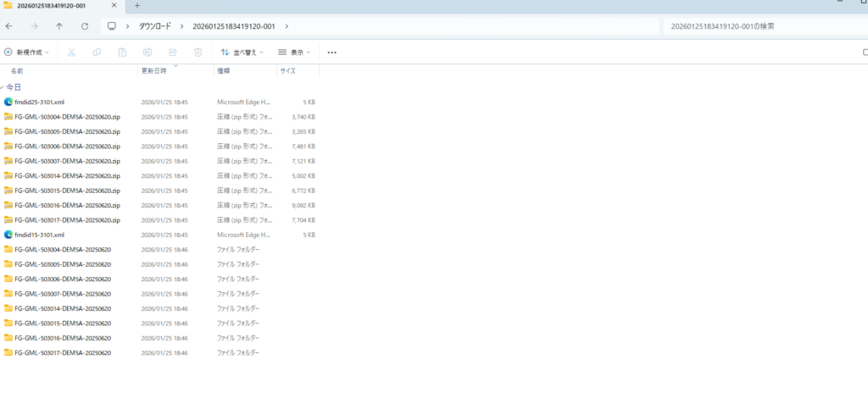
Task: Sort by the サイズ column header
Action: click(287, 71)
